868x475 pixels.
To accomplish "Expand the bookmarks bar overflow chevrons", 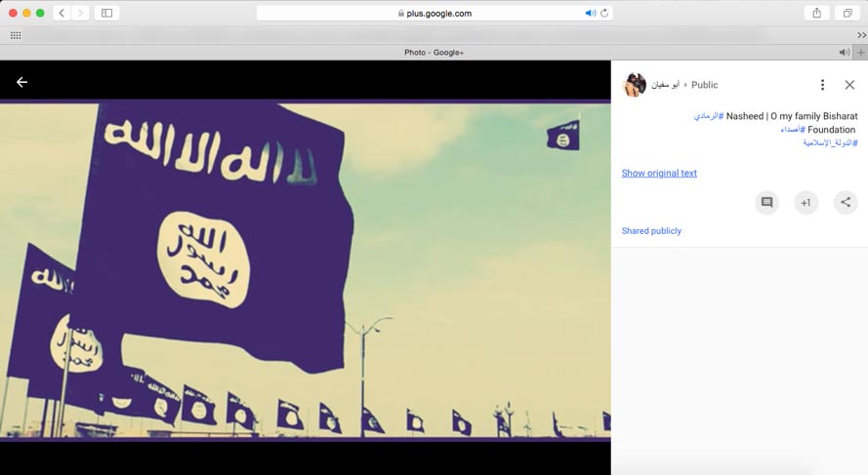I will point(861,35).
